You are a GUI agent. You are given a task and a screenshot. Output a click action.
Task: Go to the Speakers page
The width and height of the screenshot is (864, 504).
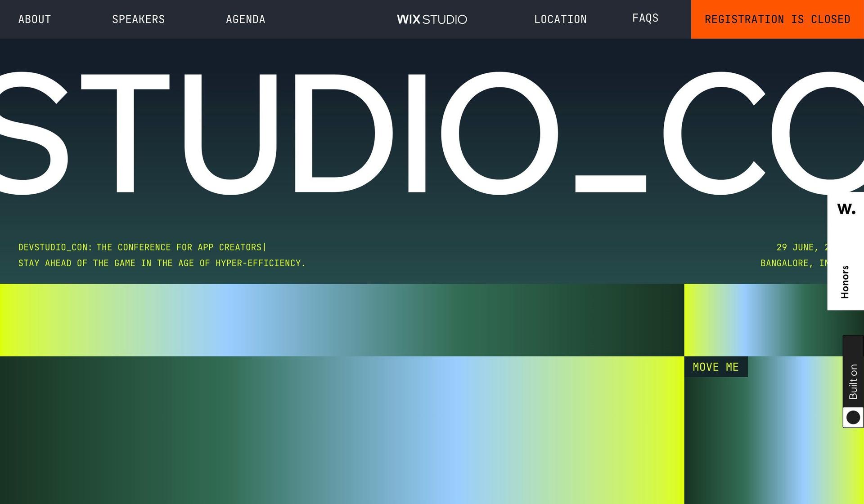point(138,19)
